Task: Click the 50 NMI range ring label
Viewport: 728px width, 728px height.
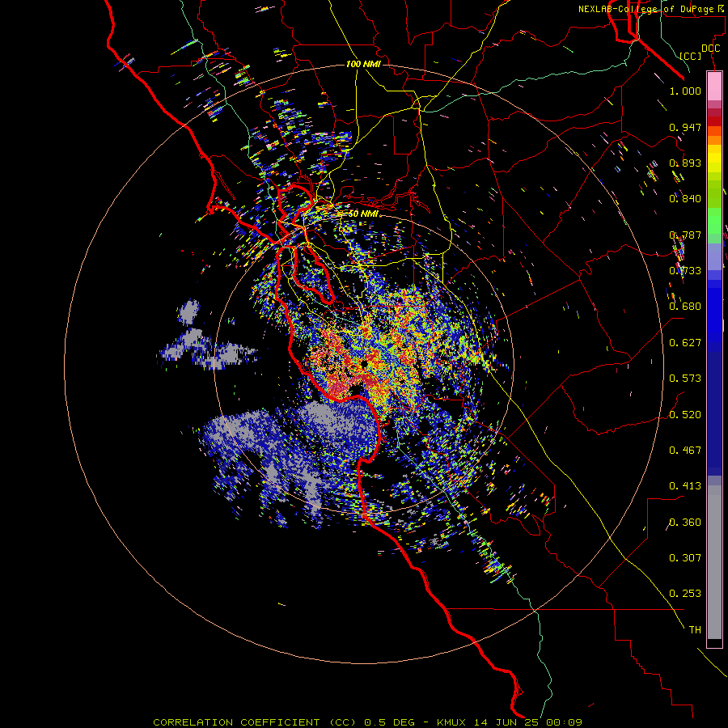Action: tap(363, 214)
